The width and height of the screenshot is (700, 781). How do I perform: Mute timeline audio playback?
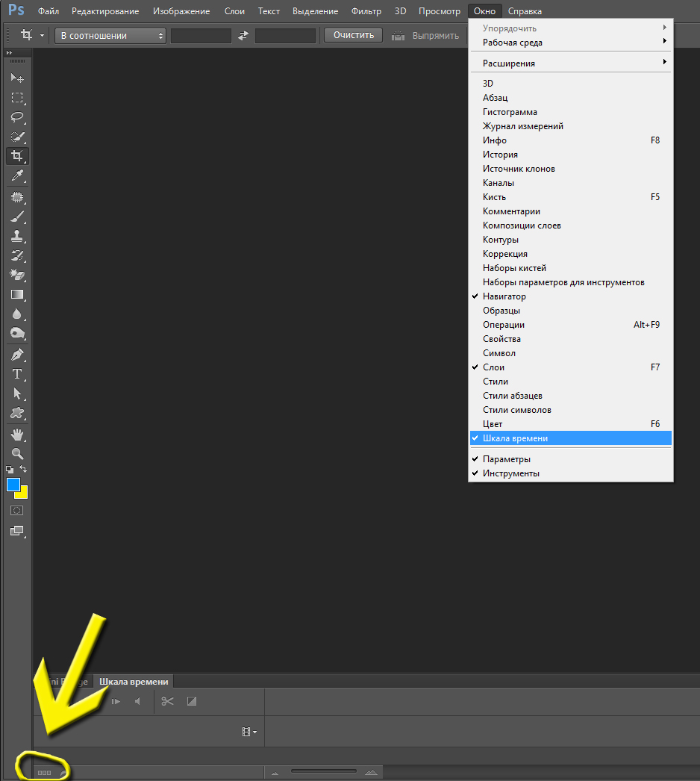pos(137,701)
